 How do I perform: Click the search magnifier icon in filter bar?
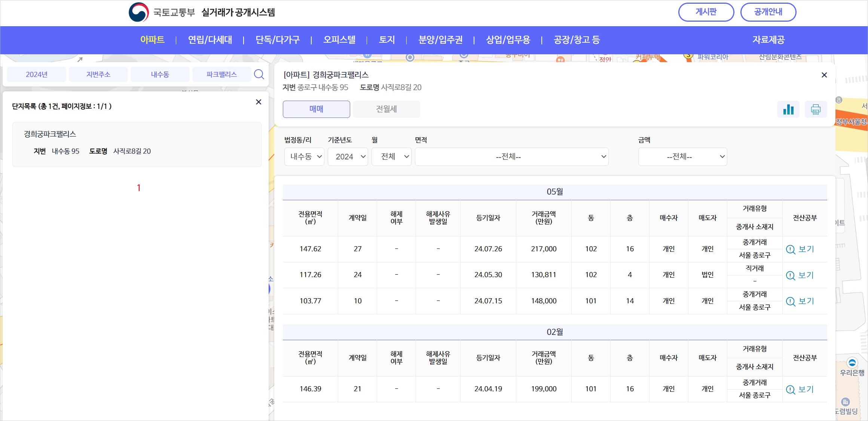coord(259,74)
